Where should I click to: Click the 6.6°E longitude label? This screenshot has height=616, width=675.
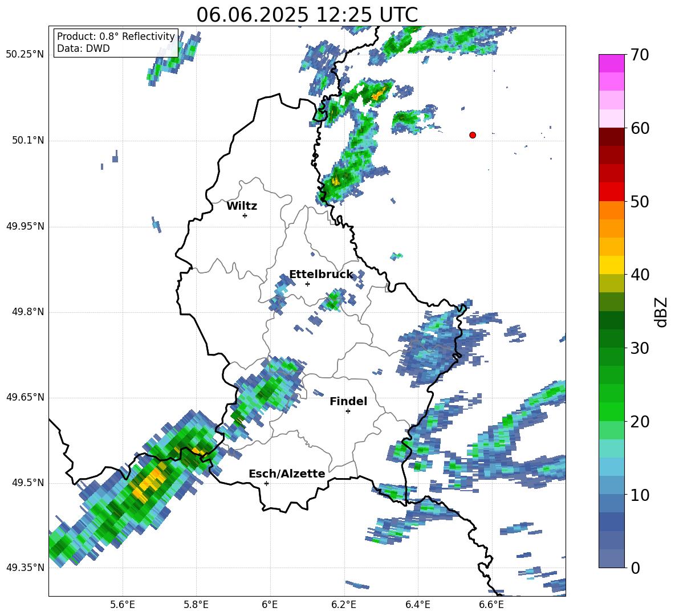click(491, 605)
